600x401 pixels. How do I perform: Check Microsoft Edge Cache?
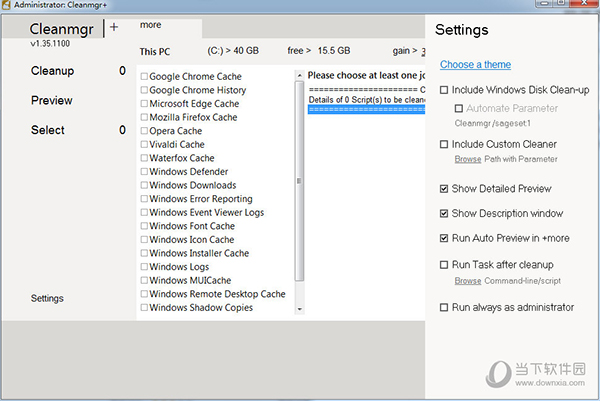coord(144,104)
